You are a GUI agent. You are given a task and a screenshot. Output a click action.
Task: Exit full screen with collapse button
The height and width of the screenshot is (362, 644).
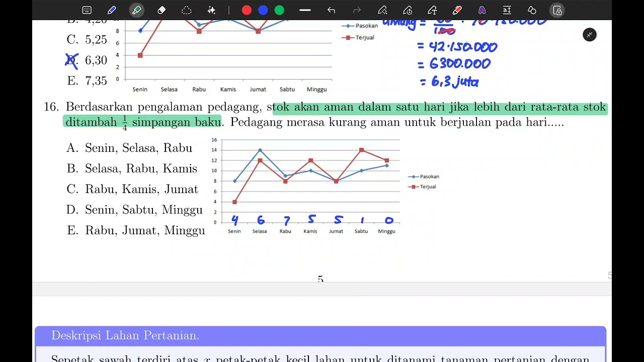[590, 35]
